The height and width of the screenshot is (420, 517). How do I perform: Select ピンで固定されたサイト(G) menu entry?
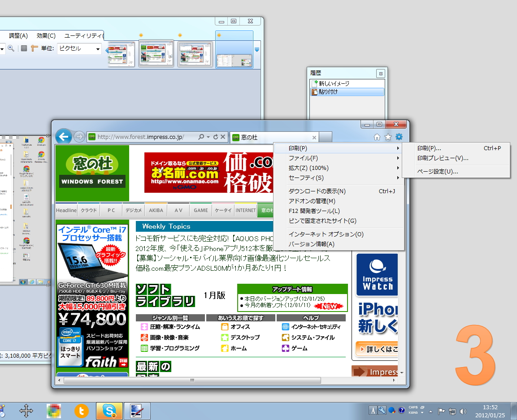(x=339, y=221)
